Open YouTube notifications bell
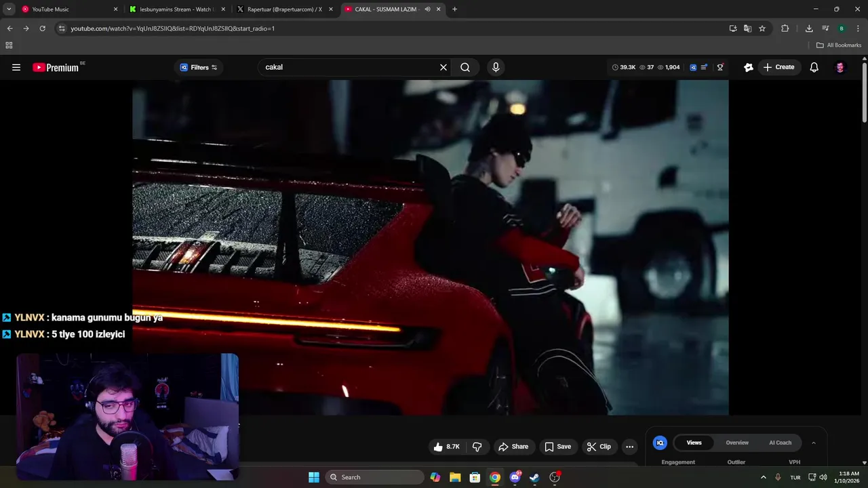The height and width of the screenshot is (488, 868). (x=814, y=67)
